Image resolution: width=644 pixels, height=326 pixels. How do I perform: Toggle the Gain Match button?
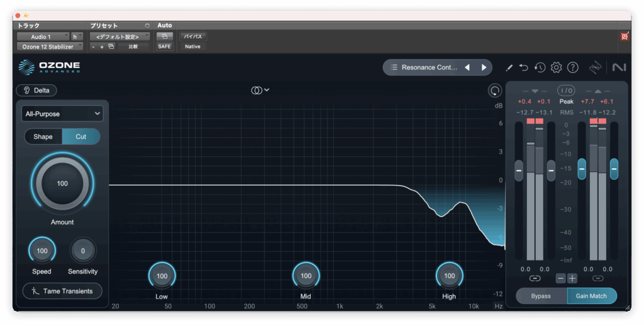click(591, 296)
